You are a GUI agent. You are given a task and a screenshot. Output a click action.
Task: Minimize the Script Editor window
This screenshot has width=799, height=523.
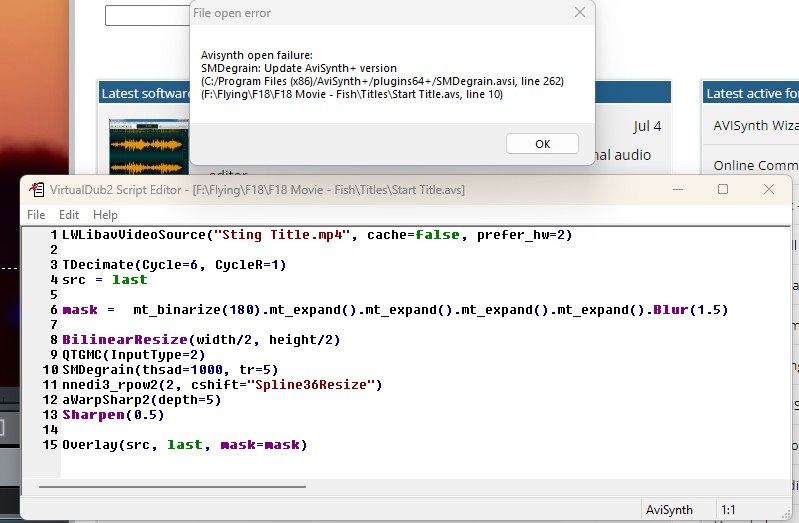point(678,190)
